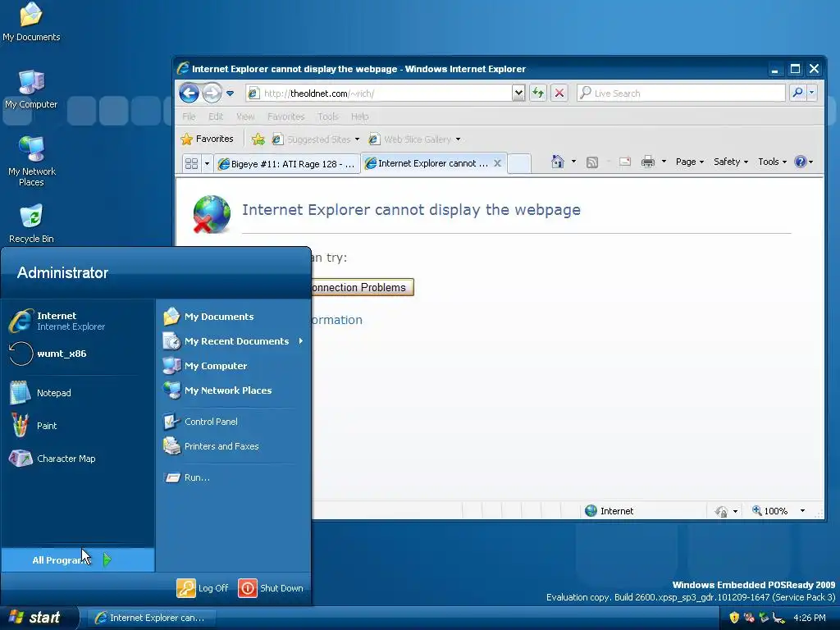Click the Log Off button

coord(203,588)
